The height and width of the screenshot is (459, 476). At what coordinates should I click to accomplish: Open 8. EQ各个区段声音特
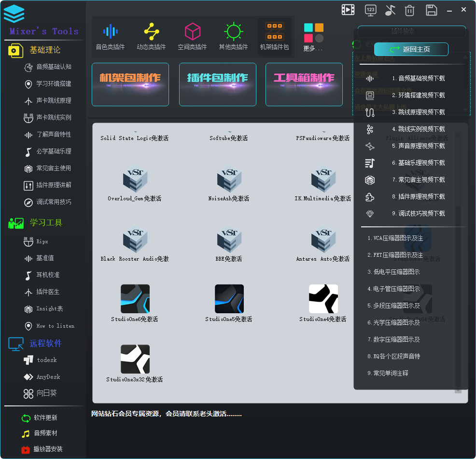[x=393, y=356]
